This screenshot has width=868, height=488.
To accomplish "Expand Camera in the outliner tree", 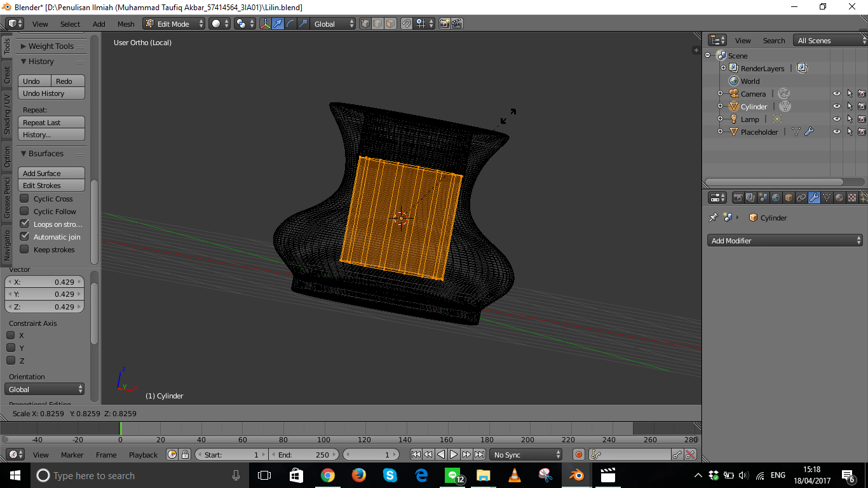I will pos(720,93).
